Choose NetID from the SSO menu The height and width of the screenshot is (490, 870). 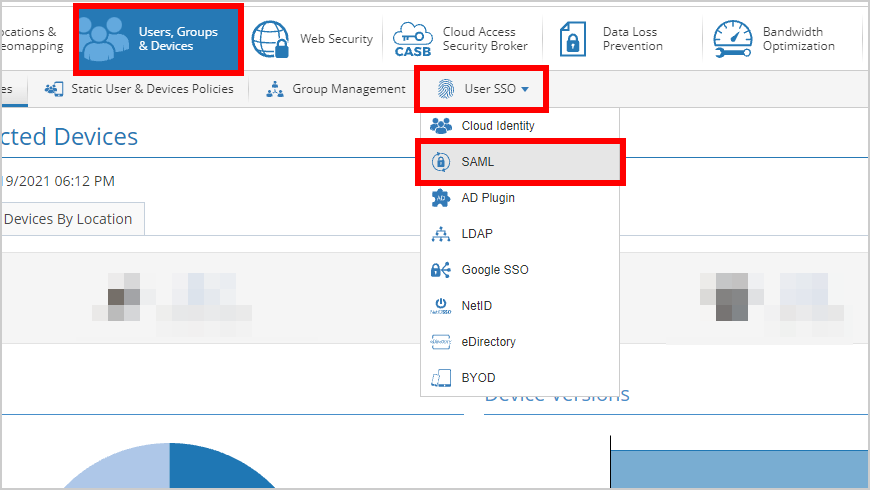(x=520, y=306)
